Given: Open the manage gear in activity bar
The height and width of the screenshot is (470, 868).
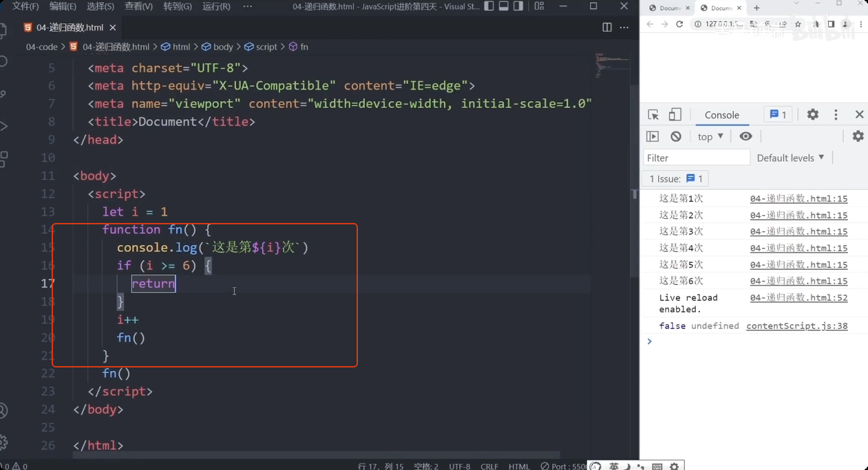Looking at the screenshot, I should [x=3, y=442].
